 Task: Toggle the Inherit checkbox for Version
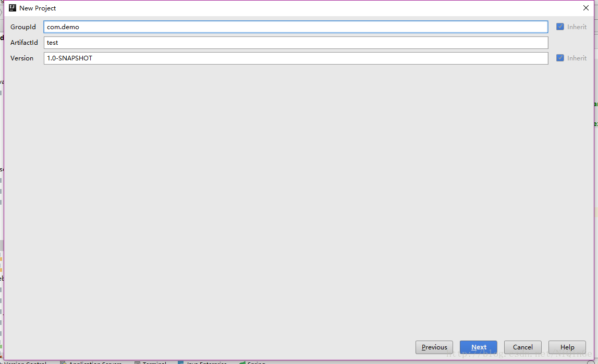[560, 58]
